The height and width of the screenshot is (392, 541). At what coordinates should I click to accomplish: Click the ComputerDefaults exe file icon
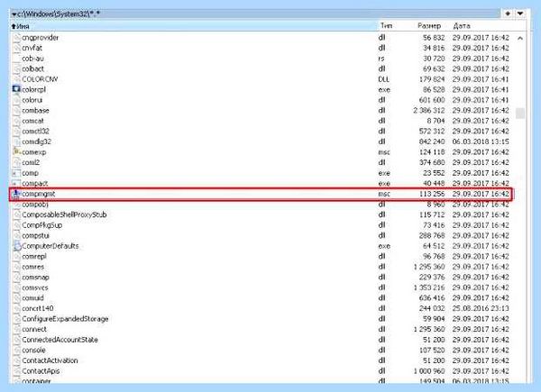tap(16, 246)
